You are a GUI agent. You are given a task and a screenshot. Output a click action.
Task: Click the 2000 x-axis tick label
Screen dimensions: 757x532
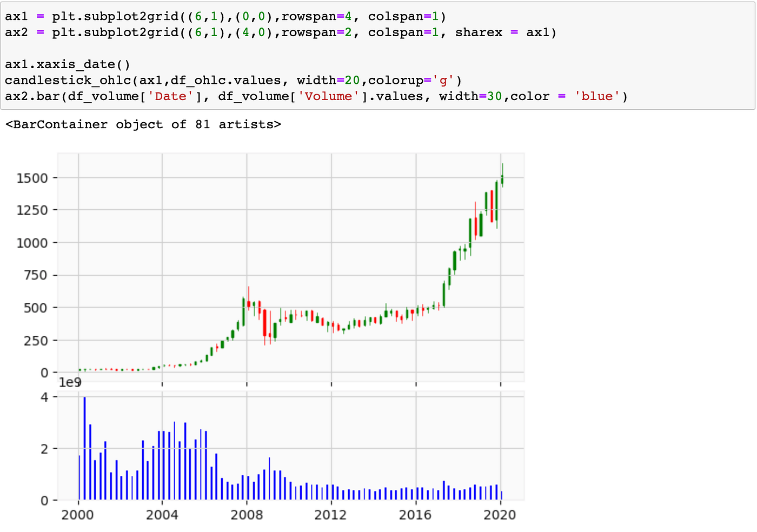coord(77,516)
